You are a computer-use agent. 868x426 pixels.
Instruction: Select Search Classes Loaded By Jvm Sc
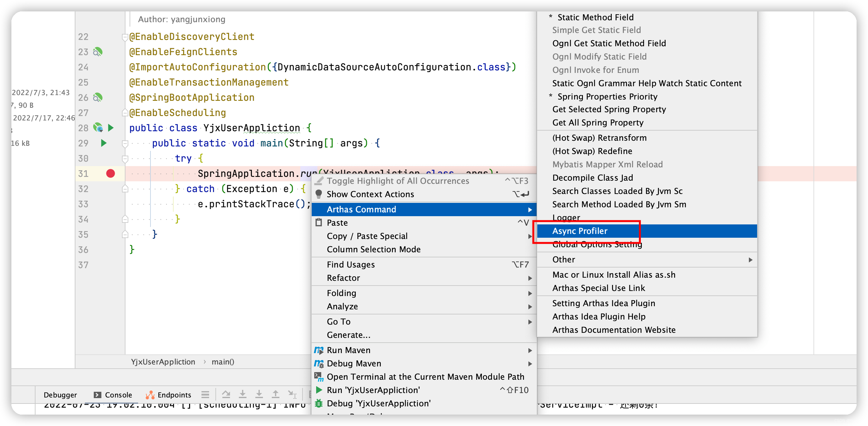(647, 191)
